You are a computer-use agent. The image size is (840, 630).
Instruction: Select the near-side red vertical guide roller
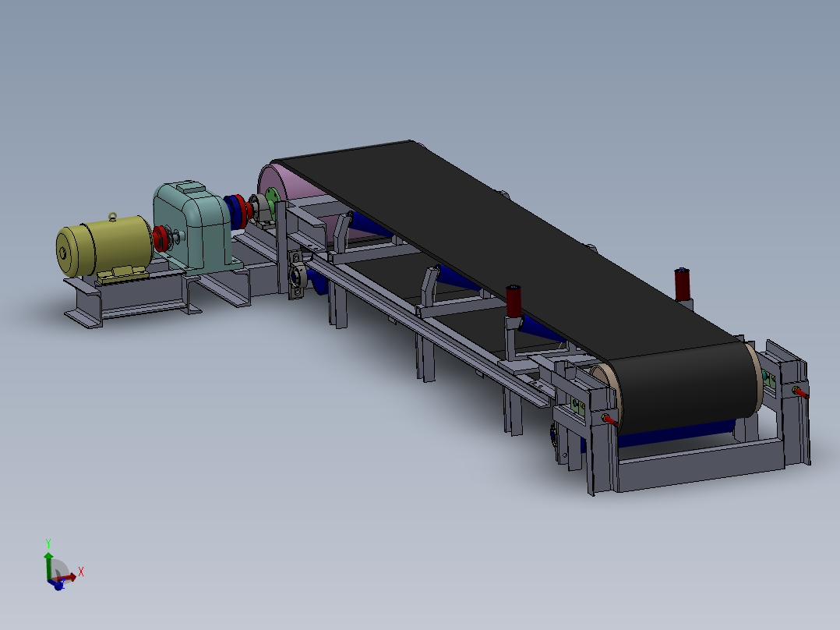[x=514, y=301]
